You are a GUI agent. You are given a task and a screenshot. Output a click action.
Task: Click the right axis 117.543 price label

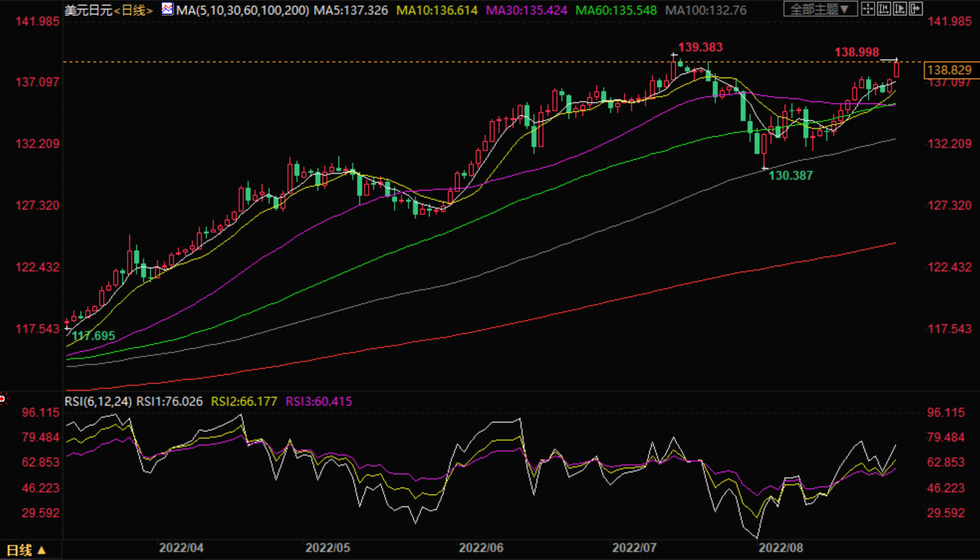(949, 329)
